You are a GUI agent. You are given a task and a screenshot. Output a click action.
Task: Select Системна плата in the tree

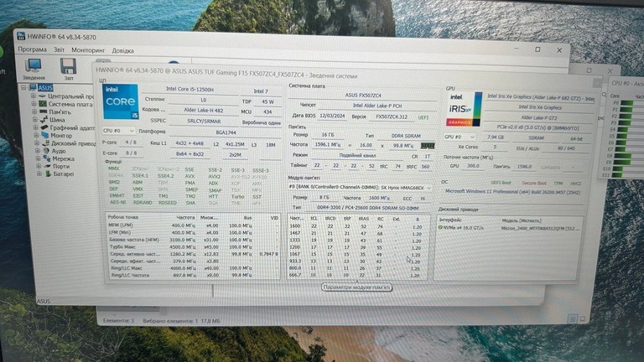pos(70,104)
